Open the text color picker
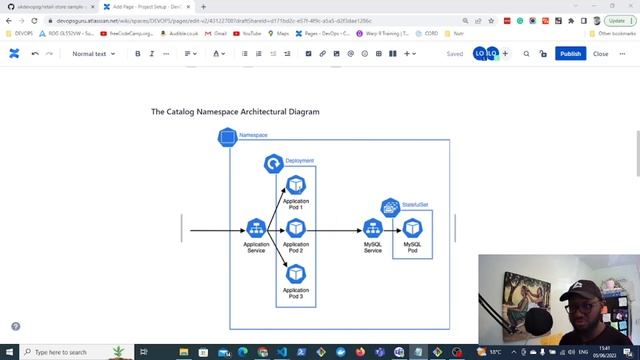Screen dimensions: 640x360 pos(219,53)
